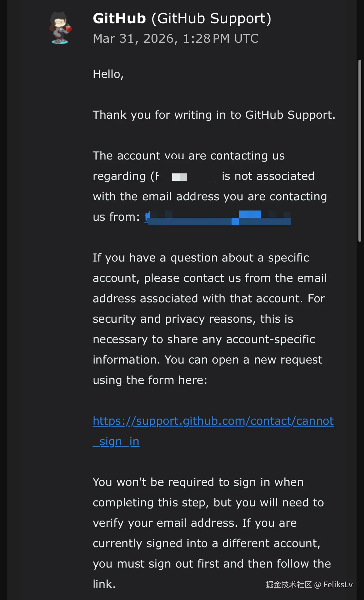Click the redacted account name in parentheses
364x600 pixels.
(179, 177)
